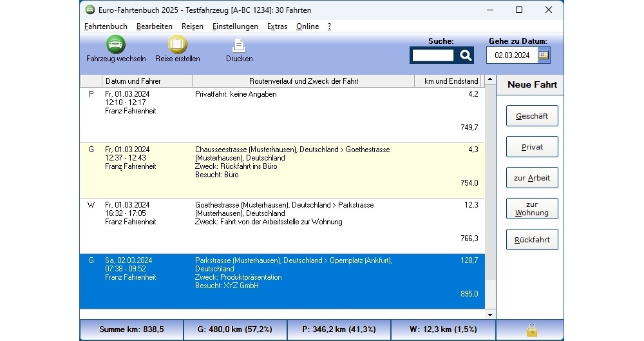This screenshot has width=644, height=341.
Task: Click the 12:37 - 12:43 time entry
Action: pos(126,158)
